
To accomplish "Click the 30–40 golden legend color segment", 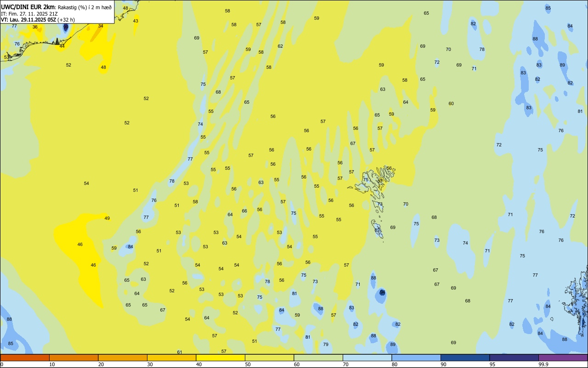I will click(171, 357).
